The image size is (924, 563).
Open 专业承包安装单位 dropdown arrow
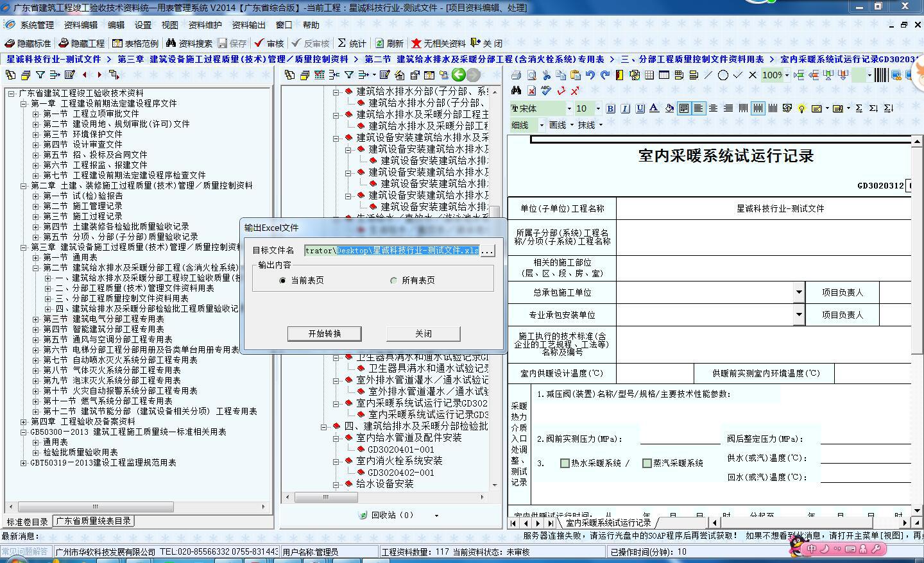[799, 315]
